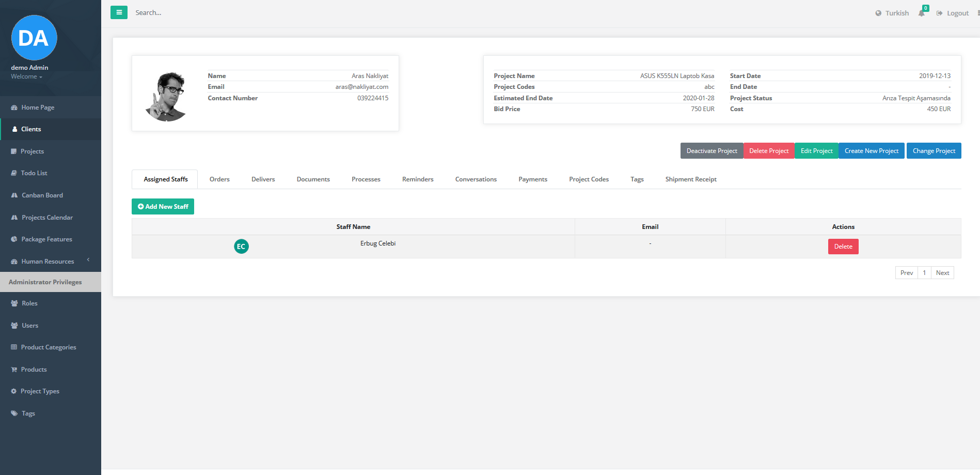Screen dimensions: 980x475
Task: Click the Tags icon in sidebar
Action: pos(14,413)
